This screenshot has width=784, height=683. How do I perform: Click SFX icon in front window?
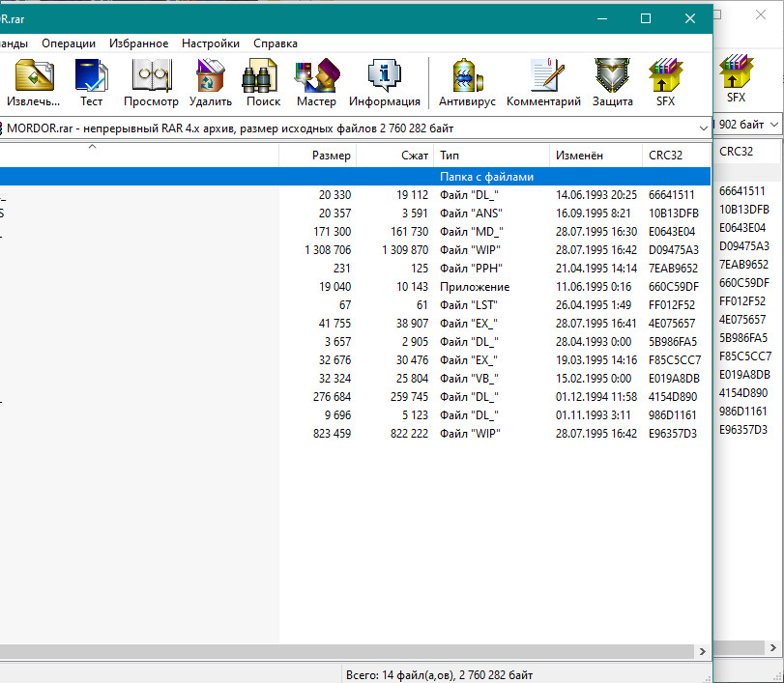tap(665, 82)
